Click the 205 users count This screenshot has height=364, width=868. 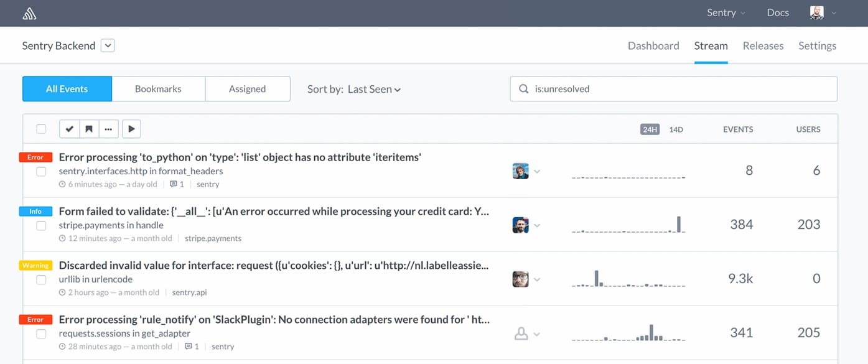(x=809, y=333)
